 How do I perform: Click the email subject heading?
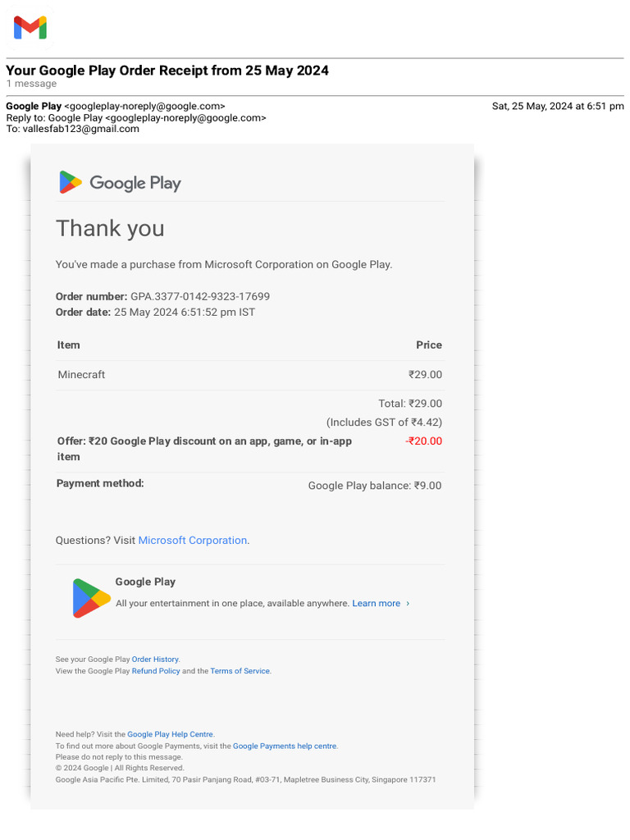(167, 71)
